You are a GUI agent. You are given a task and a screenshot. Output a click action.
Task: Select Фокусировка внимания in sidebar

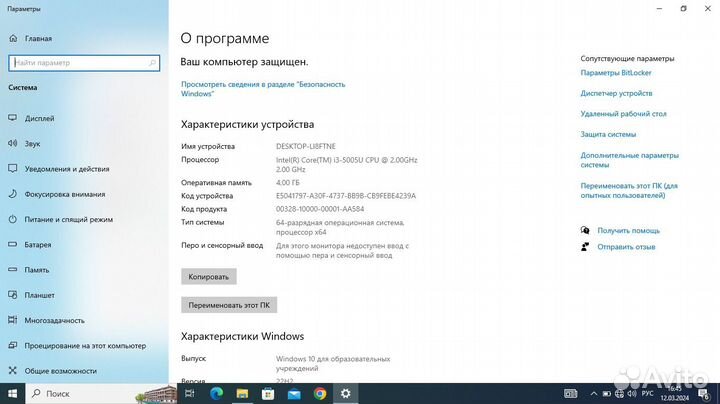[56, 194]
